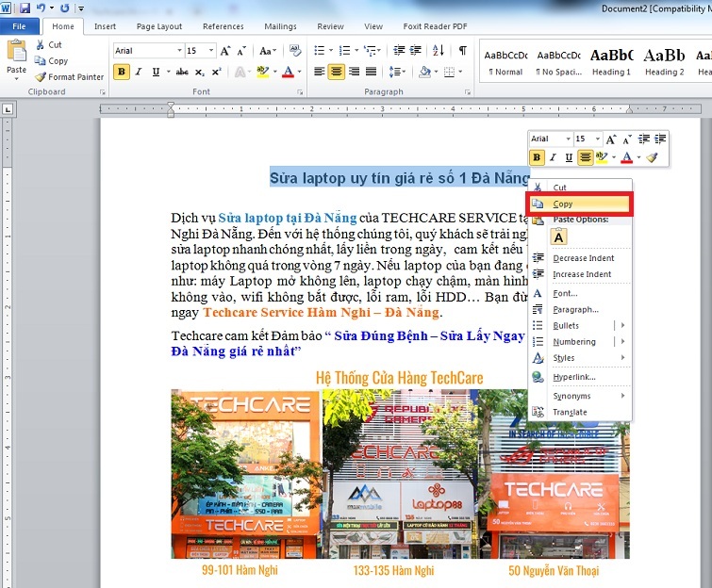Toggle Center alignment in the ribbon
Image resolution: width=712 pixels, height=588 pixels.
click(337, 72)
